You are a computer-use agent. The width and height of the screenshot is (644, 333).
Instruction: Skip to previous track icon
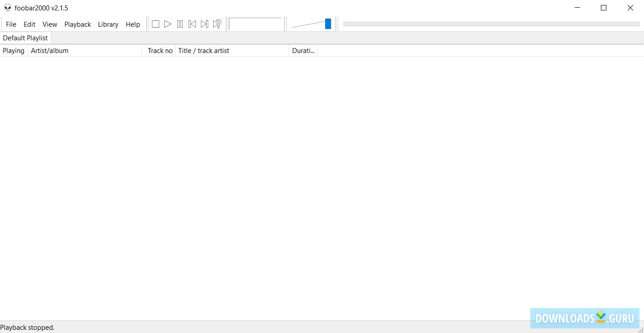click(x=192, y=24)
